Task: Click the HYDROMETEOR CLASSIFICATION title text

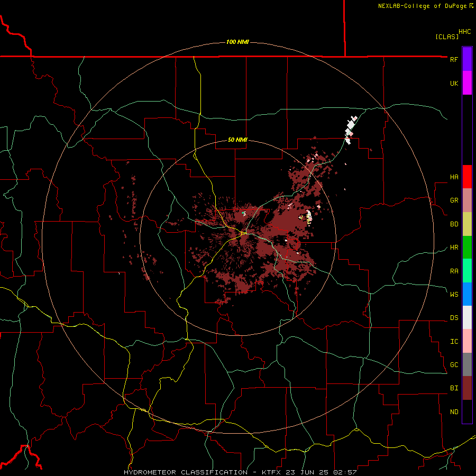Action: click(186, 472)
